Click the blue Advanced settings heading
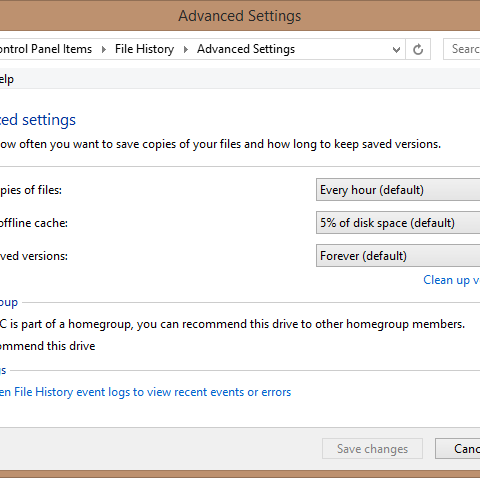This screenshot has height=478, width=480. tap(38, 120)
